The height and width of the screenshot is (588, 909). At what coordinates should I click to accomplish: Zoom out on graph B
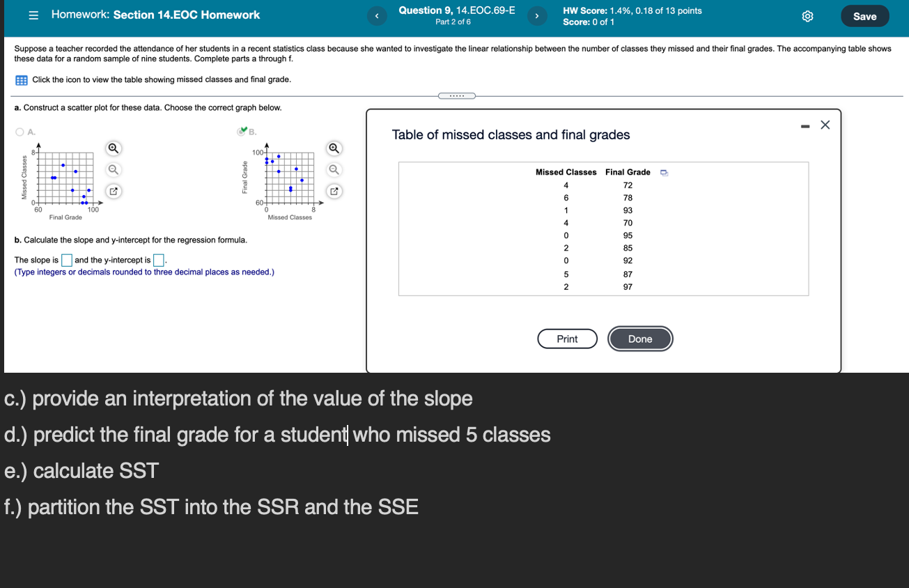(x=334, y=169)
